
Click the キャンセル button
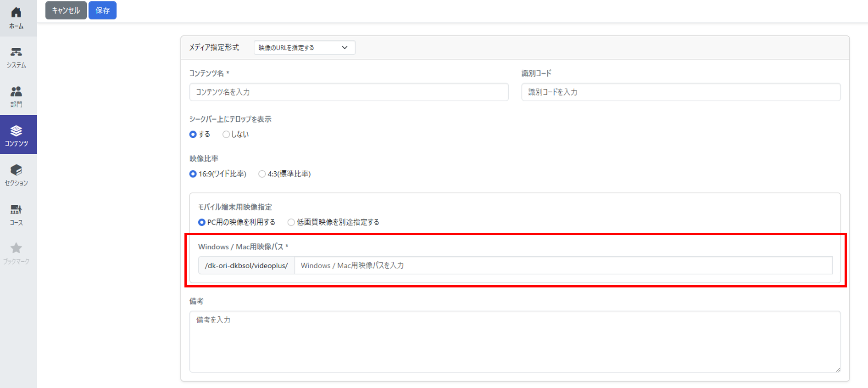pos(66,10)
